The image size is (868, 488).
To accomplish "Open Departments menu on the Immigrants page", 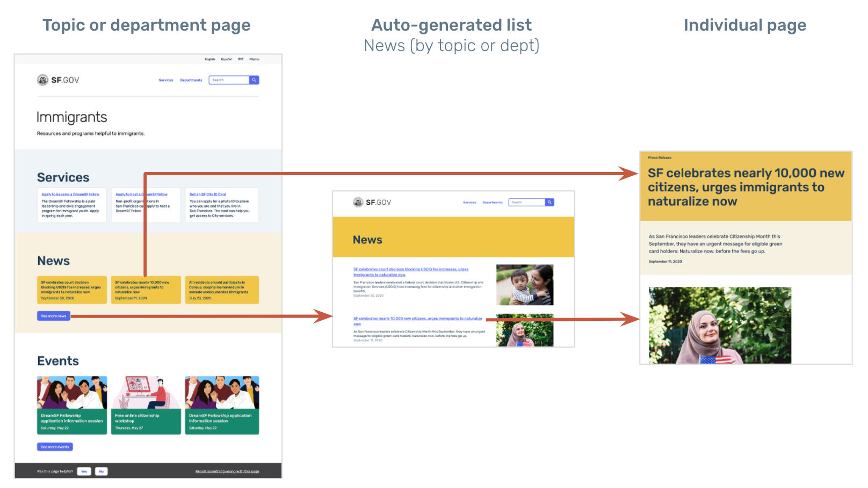I will click(x=191, y=80).
